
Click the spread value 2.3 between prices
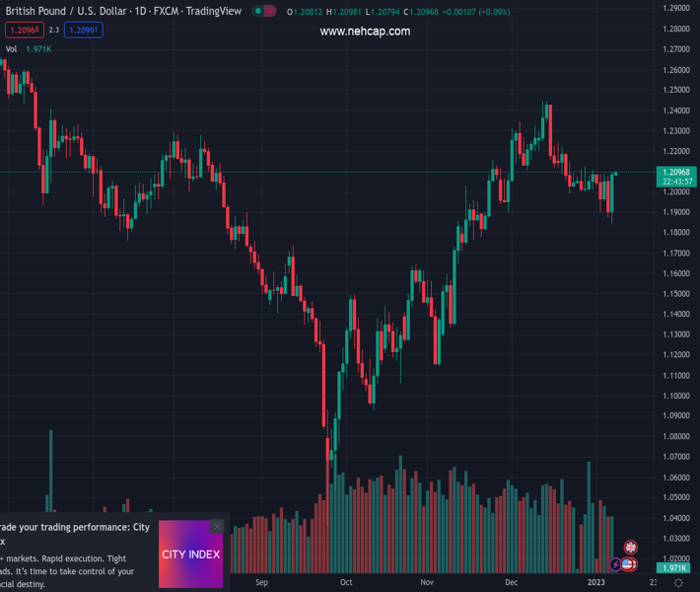[53, 31]
